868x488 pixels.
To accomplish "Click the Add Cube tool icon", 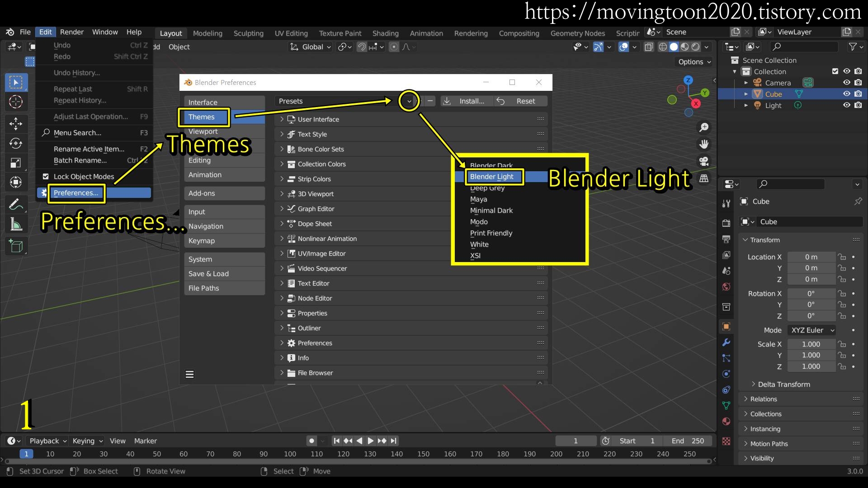I will click(16, 246).
